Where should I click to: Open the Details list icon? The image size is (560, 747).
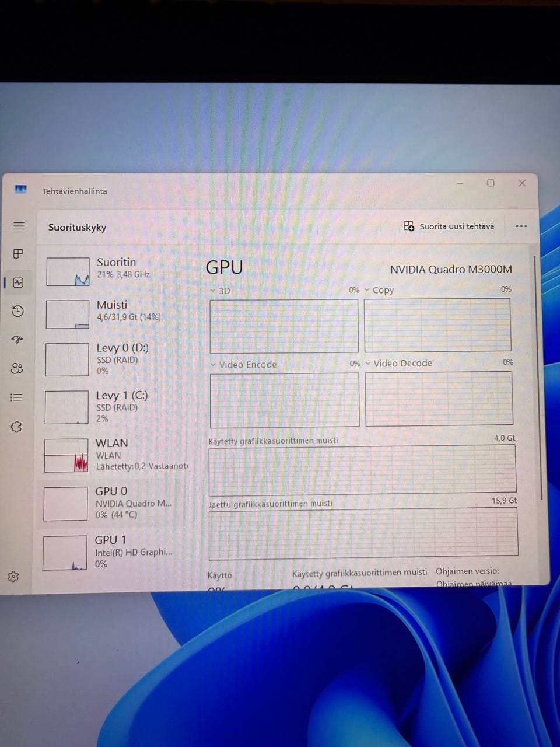point(16,397)
